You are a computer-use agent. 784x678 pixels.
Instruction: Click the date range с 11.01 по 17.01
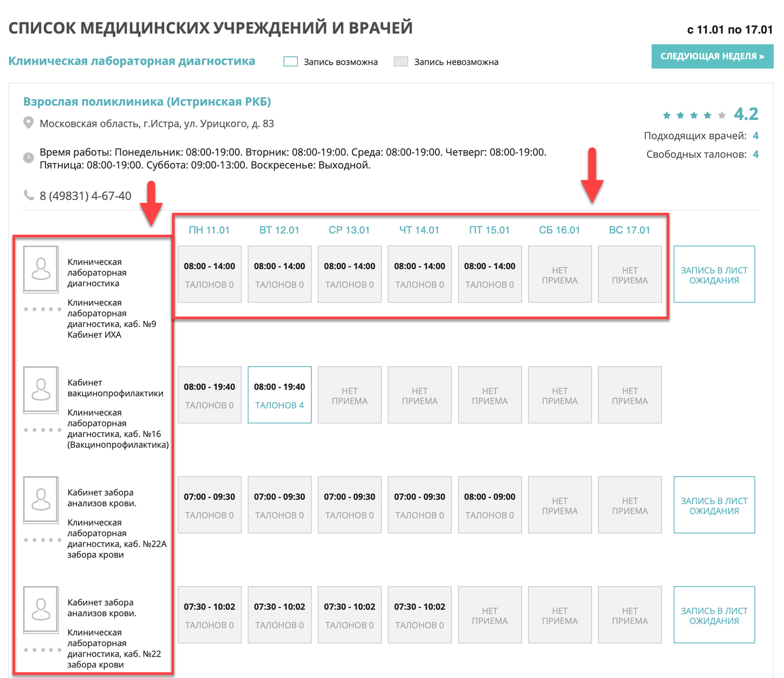click(730, 30)
